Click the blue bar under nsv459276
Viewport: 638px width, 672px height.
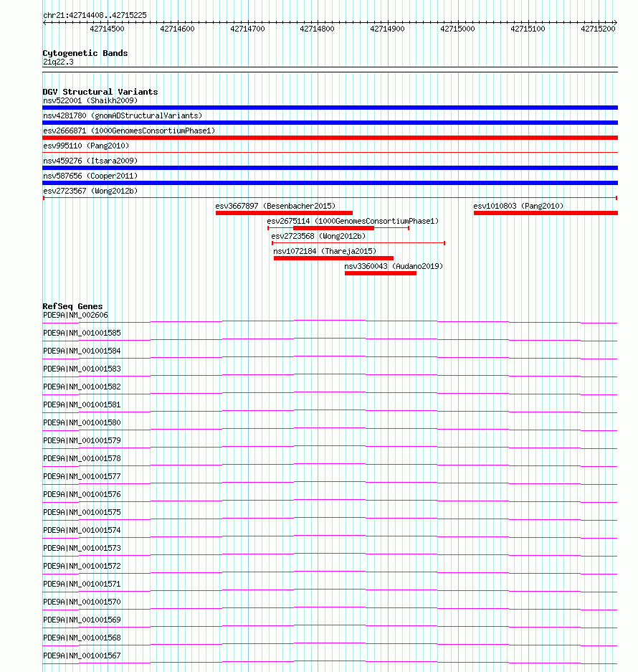(330, 168)
